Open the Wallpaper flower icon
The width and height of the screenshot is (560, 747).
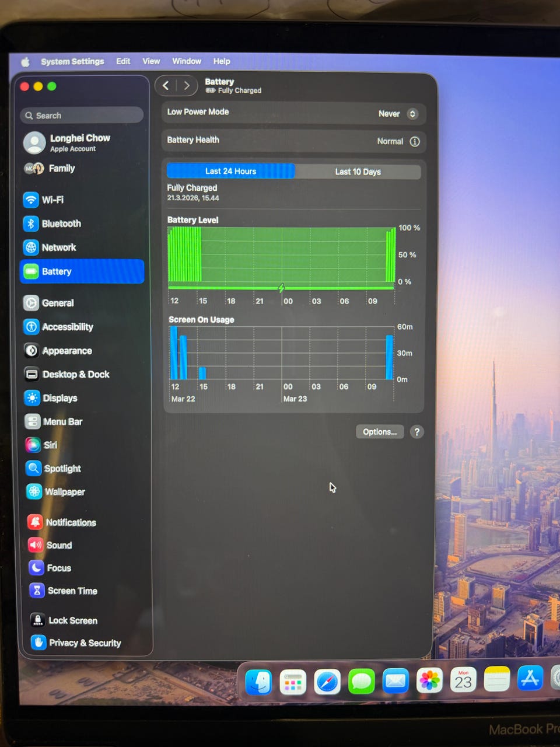pos(34,491)
